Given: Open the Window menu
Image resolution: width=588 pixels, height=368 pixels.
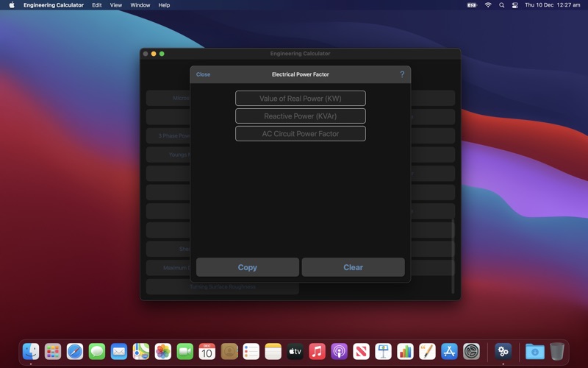Looking at the screenshot, I should [x=140, y=5].
